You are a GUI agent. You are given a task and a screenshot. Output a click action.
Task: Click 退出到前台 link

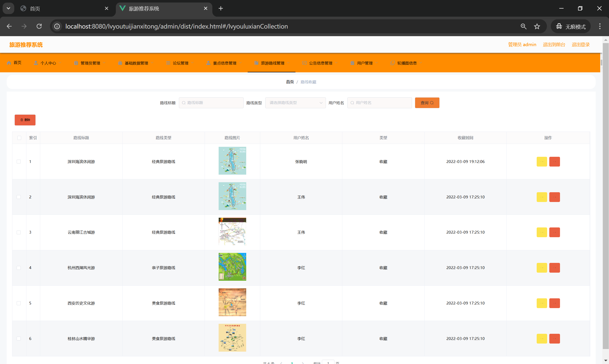point(554,44)
